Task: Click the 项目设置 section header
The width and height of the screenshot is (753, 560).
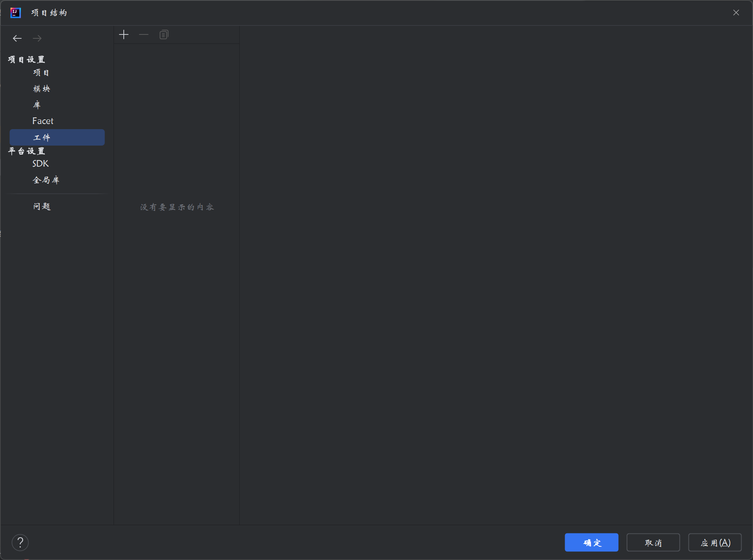Action: (27, 59)
